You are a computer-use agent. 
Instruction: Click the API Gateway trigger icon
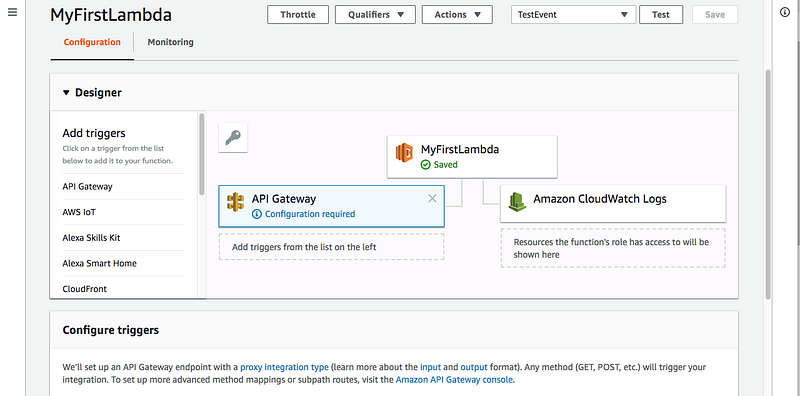point(236,203)
